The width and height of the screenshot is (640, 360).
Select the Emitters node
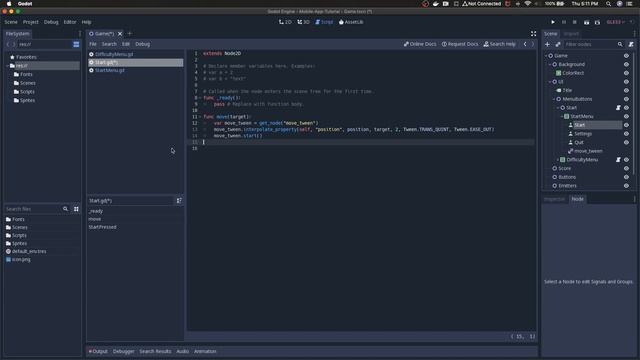(567, 186)
